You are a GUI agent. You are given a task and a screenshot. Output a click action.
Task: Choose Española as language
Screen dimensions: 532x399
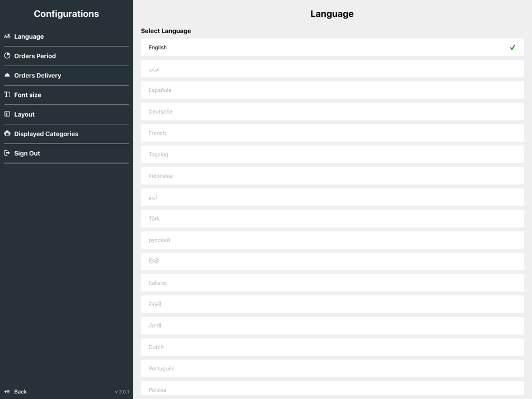pyautogui.click(x=332, y=90)
